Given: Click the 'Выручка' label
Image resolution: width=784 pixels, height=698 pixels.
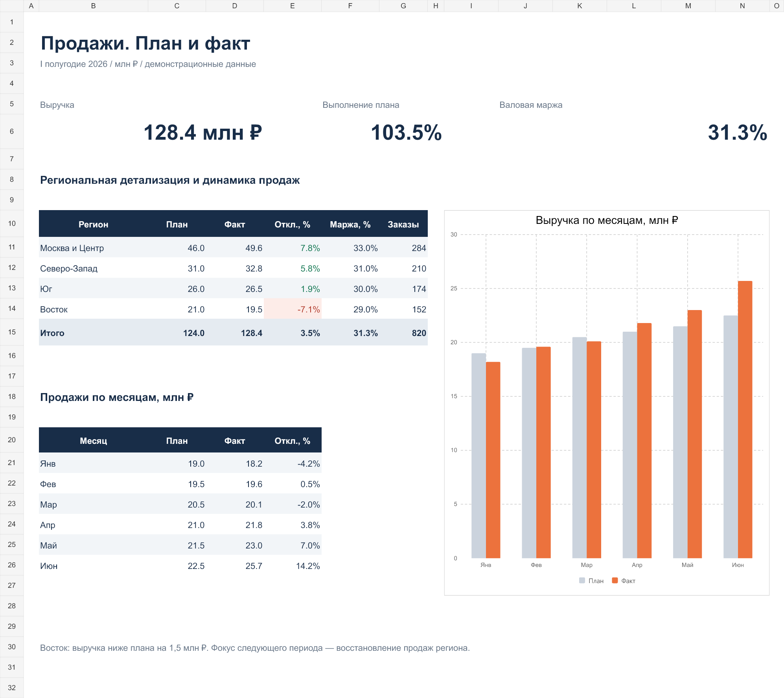Looking at the screenshot, I should (57, 105).
